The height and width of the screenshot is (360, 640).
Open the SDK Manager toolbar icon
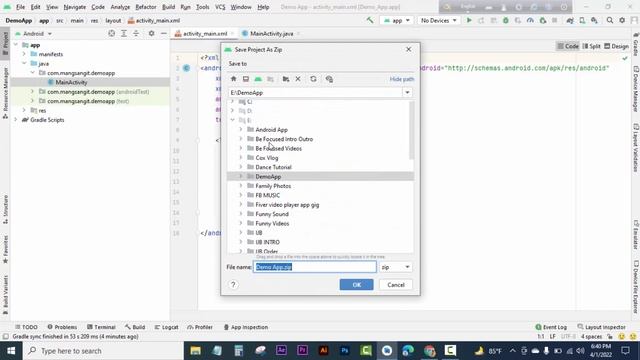tap(594, 20)
